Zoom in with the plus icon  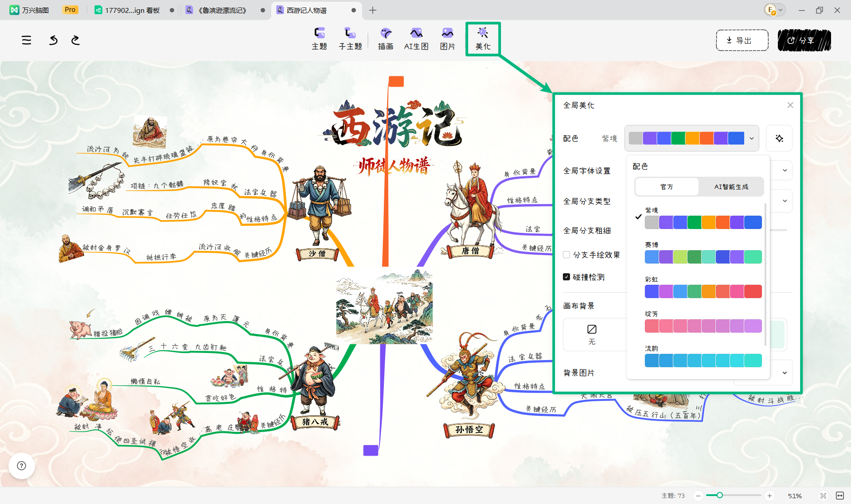coord(770,496)
